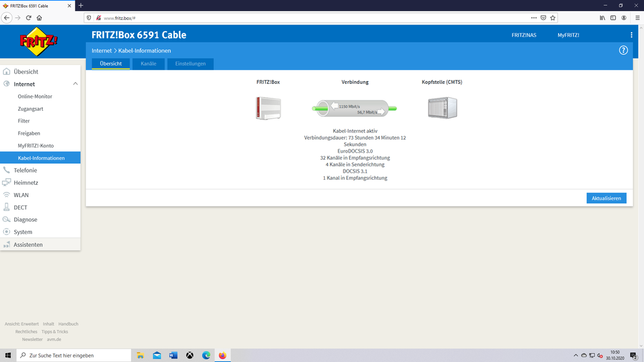The width and height of the screenshot is (644, 362).
Task: Open Freigaben in sidebar
Action: [x=29, y=133]
